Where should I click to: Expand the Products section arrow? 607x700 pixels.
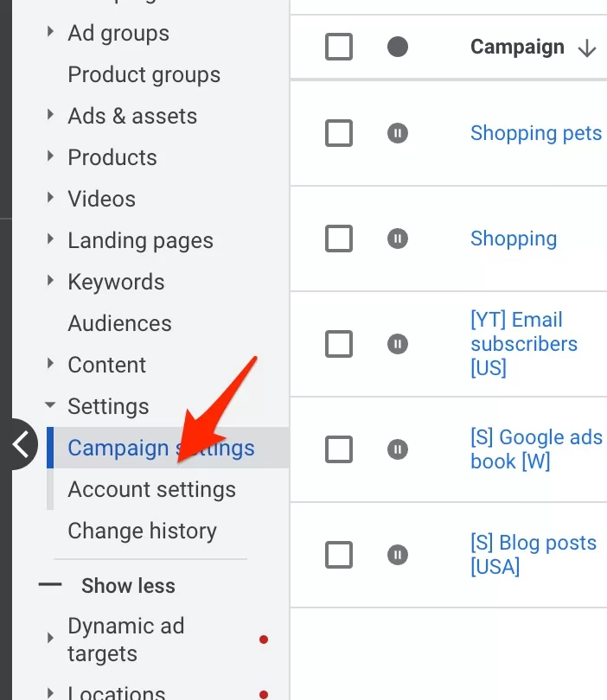pyautogui.click(x=50, y=156)
